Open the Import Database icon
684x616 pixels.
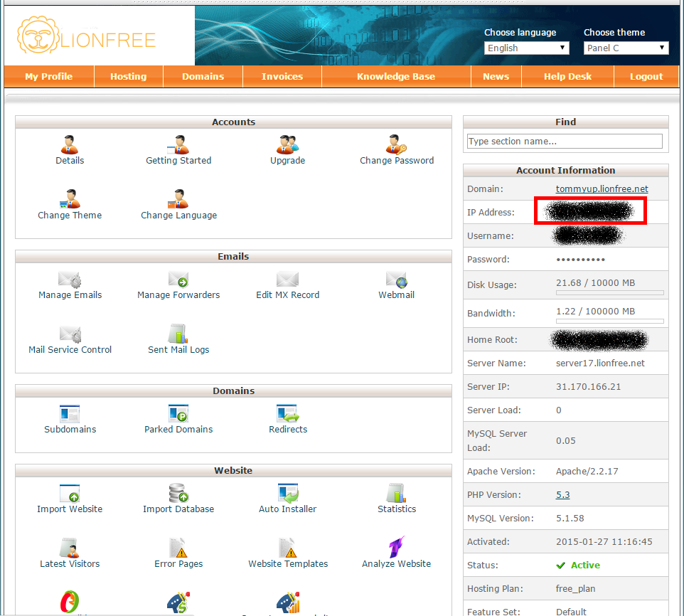coord(178,493)
